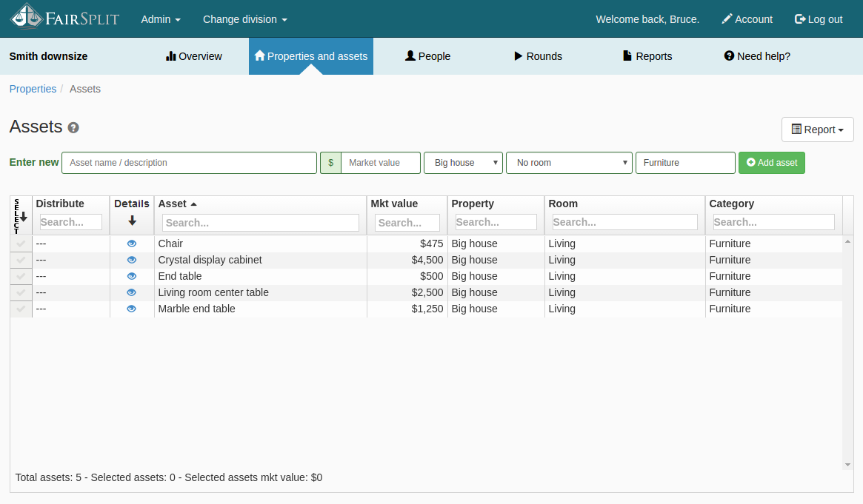Click eye icon for End table row
Viewport: 863px width, 504px height.
132,276
